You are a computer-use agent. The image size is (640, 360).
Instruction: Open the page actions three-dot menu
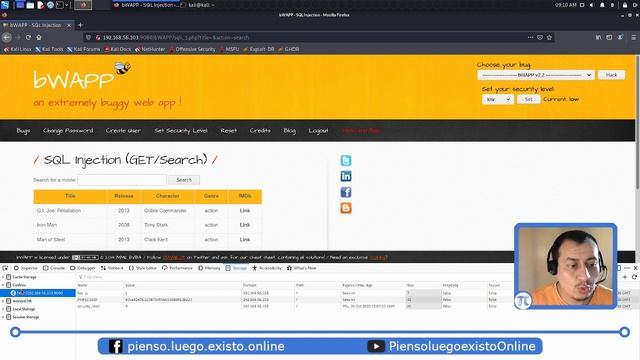pos(530,37)
